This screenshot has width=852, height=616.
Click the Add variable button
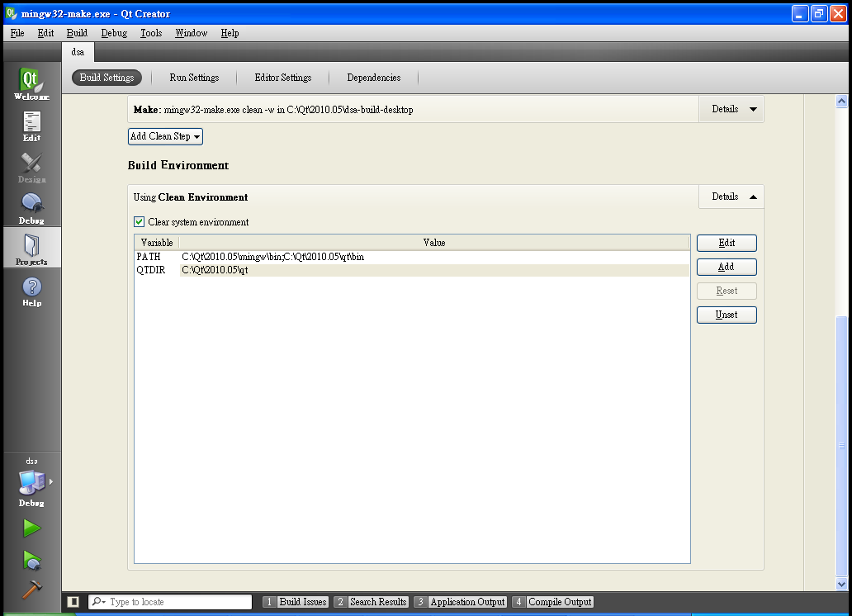pos(727,267)
